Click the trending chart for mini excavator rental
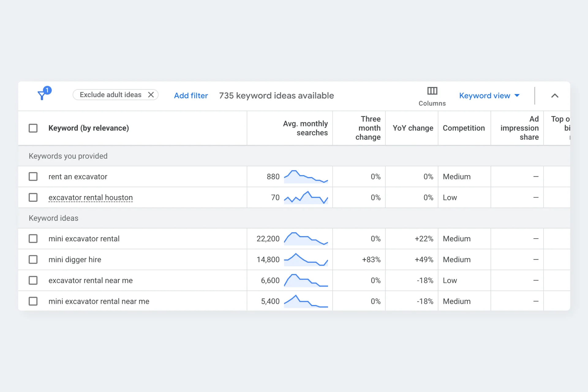This screenshot has height=392, width=588. tap(306, 239)
